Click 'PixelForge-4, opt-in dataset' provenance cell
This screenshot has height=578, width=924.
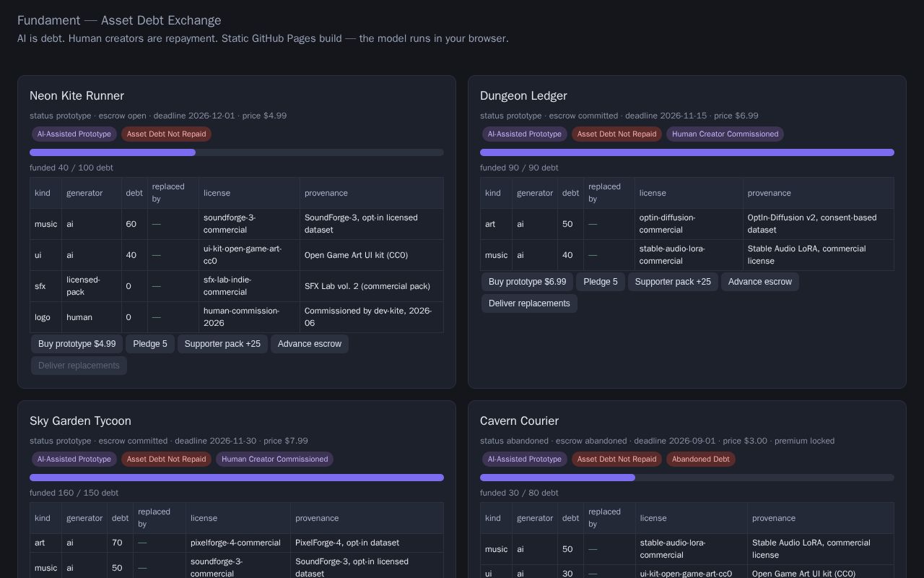click(x=367, y=543)
